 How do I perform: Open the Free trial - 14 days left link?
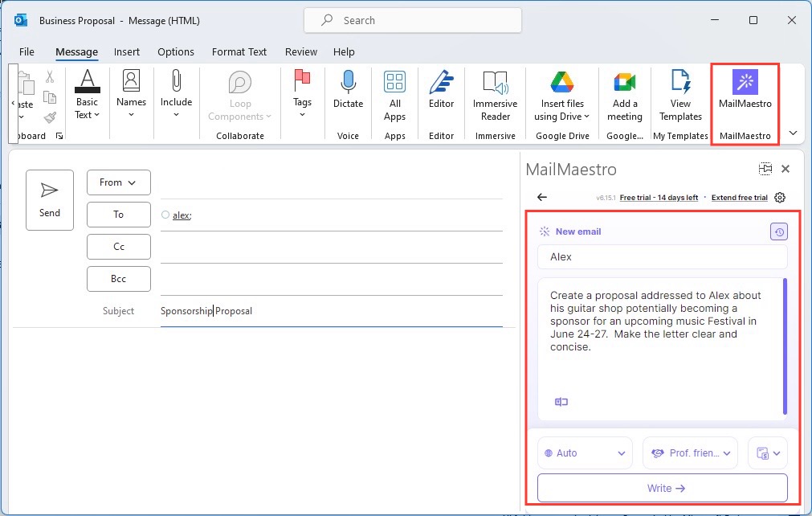[x=659, y=198]
